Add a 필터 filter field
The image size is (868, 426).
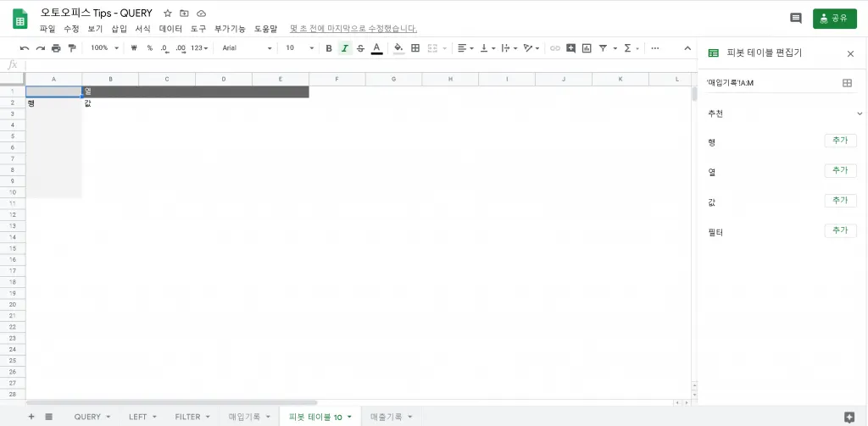(840, 230)
